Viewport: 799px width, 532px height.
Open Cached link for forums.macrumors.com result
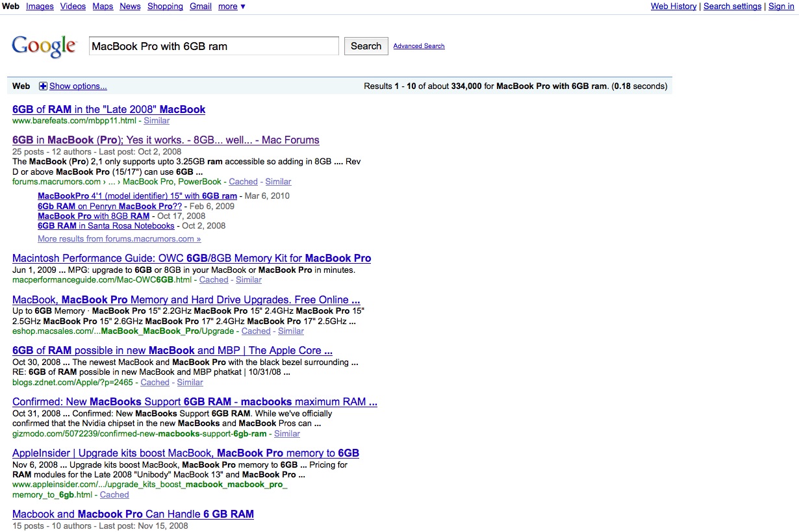243,182
